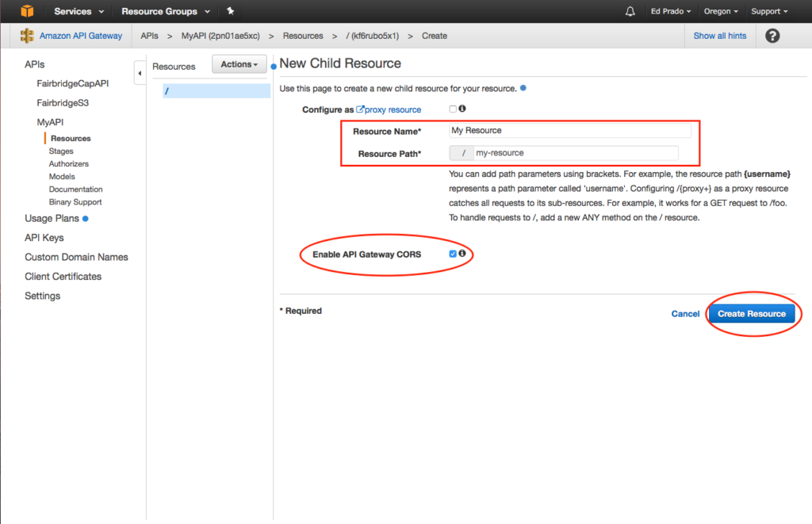
Task: Select Stages under MyAPI
Action: click(61, 151)
